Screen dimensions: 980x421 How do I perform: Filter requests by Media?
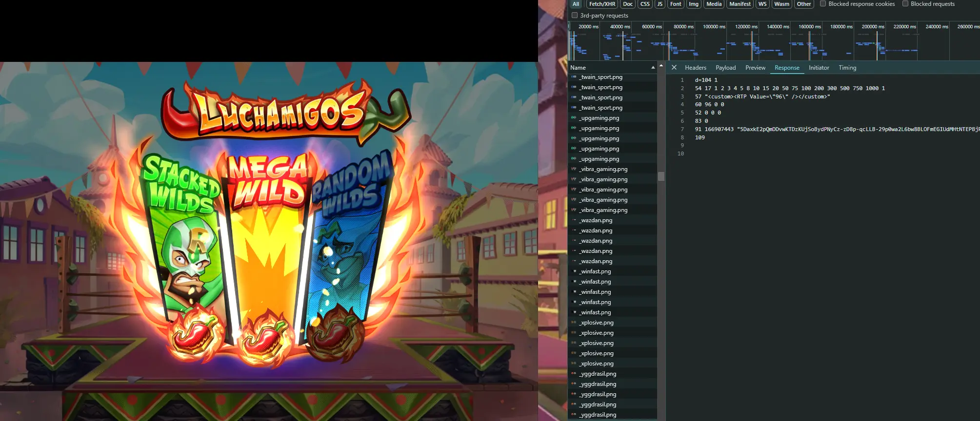coord(714,4)
